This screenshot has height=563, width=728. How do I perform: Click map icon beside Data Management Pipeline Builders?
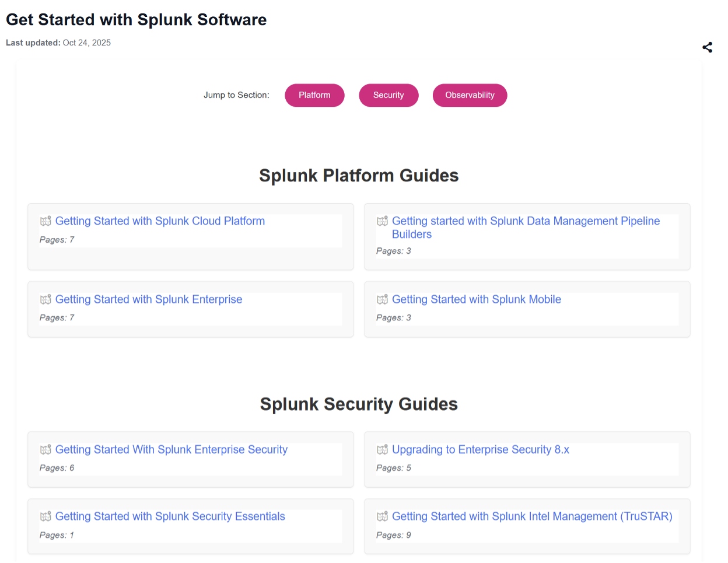tap(382, 221)
